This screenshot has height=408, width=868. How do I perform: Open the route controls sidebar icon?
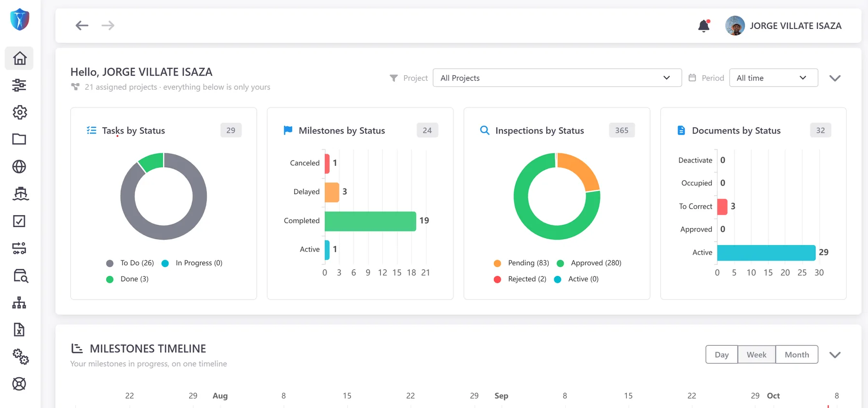point(19,248)
